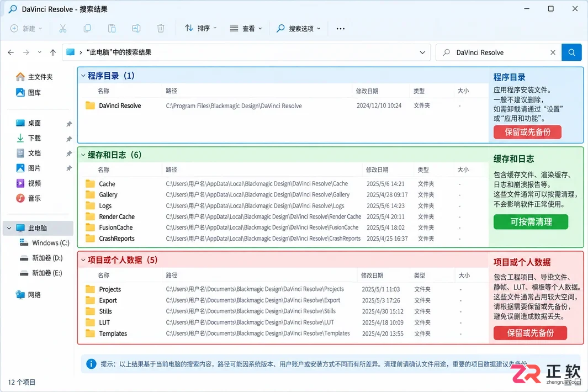Collapse the 项目或个人数据 group

point(83,259)
